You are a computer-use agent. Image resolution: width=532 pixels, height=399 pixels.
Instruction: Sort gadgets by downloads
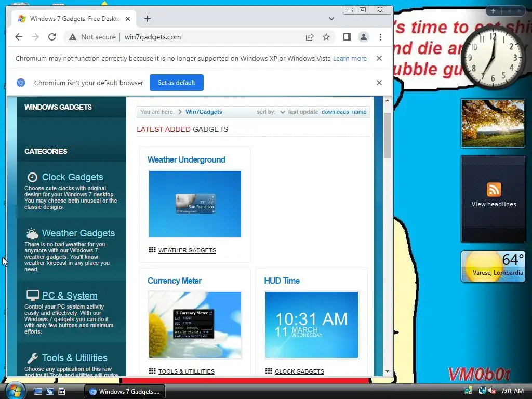tap(335, 112)
